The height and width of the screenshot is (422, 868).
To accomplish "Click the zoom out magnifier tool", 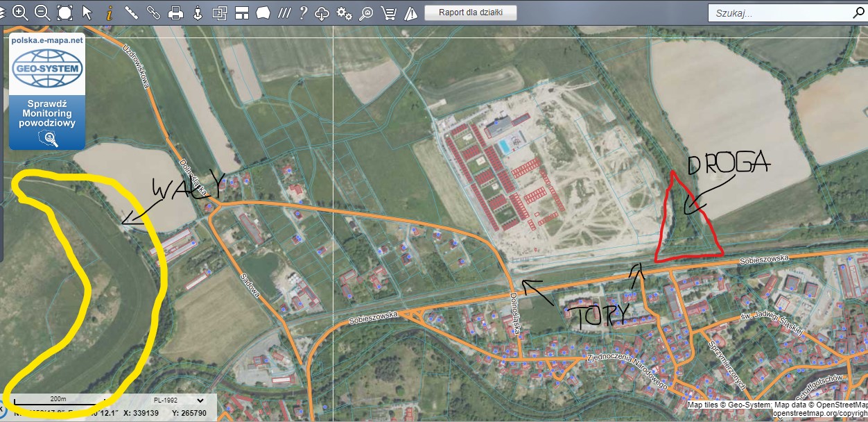I will pos(42,12).
